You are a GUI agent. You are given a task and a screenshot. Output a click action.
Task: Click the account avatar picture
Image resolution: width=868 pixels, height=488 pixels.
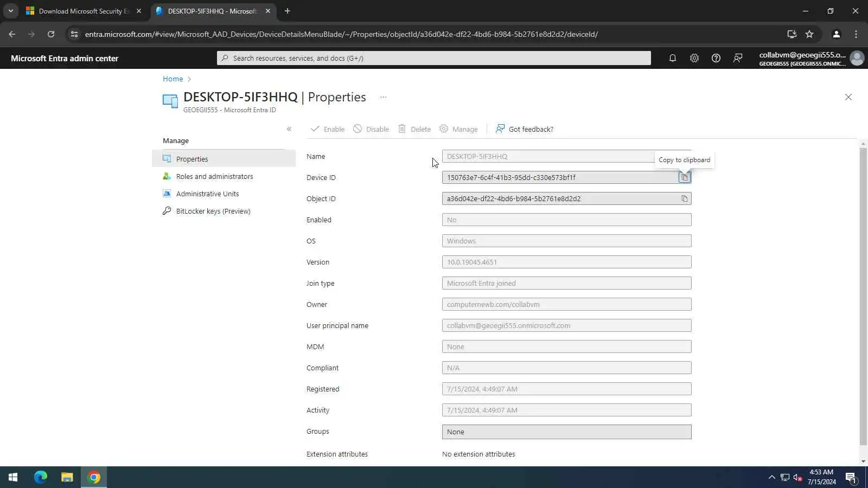[x=857, y=58]
